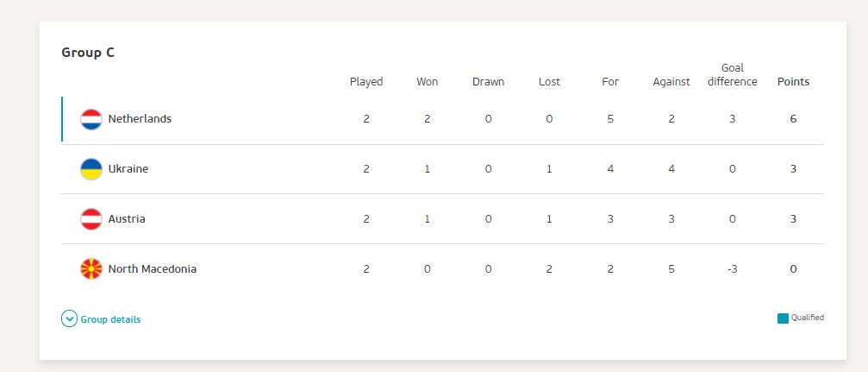
Task: Select the Netherlands team name
Action: [x=140, y=118]
